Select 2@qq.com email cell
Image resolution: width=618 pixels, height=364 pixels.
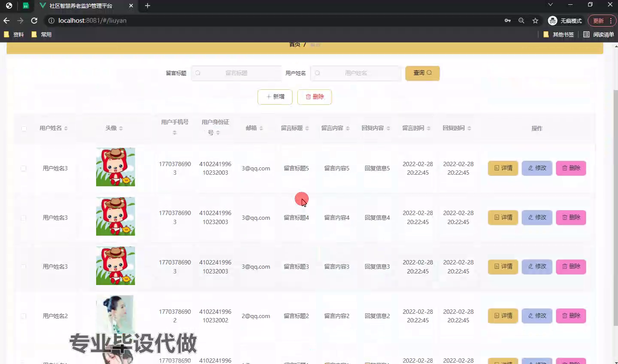pos(256,316)
